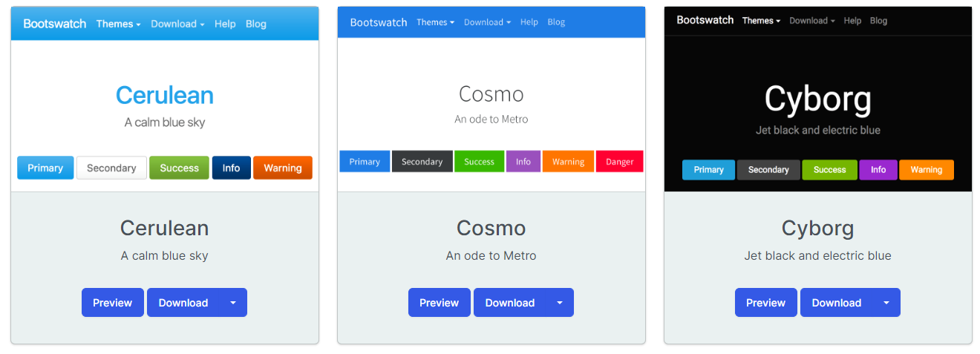980x354 pixels.
Task: Open Download dropdown in Cyborg navbar
Action: tap(812, 21)
